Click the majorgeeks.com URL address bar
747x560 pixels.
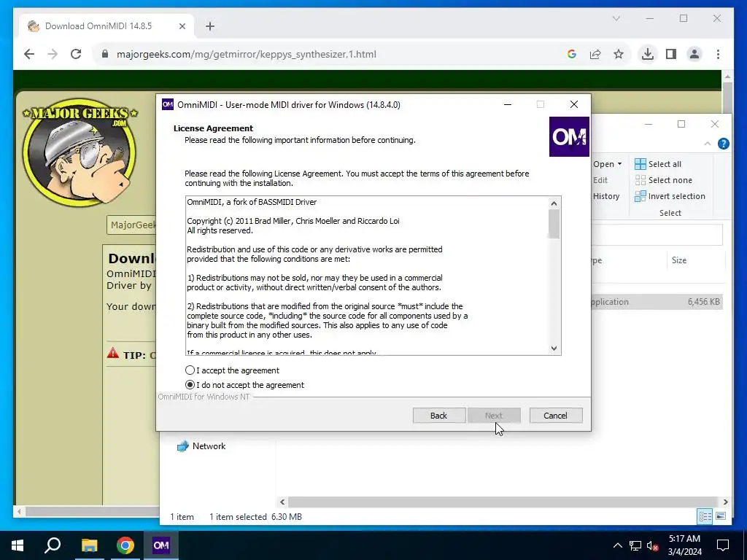pyautogui.click(x=247, y=54)
